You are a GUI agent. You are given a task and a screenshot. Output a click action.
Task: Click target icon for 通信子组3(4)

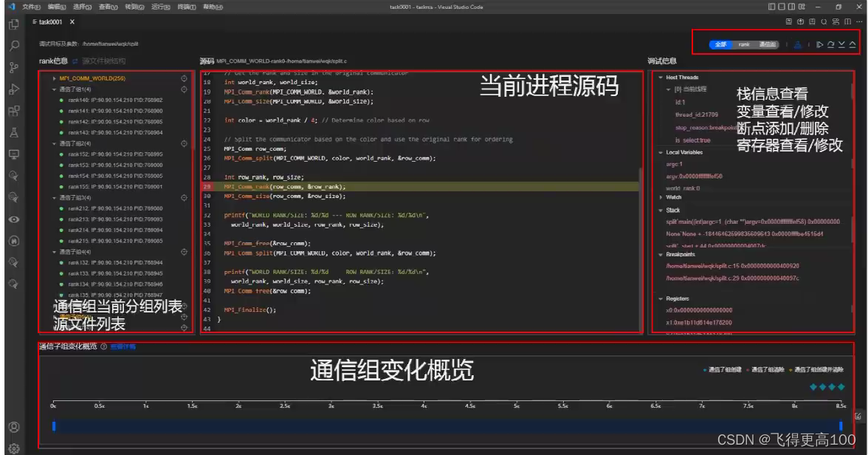click(184, 198)
